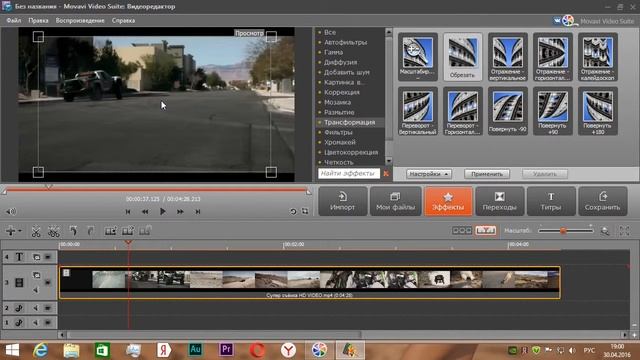This screenshot has width=640, height=360.
Task: Click the titles T icon on track 4
Action: click(x=19, y=257)
